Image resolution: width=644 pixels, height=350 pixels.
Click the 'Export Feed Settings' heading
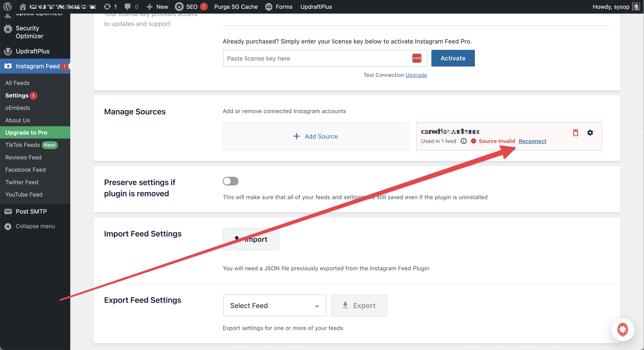click(143, 300)
